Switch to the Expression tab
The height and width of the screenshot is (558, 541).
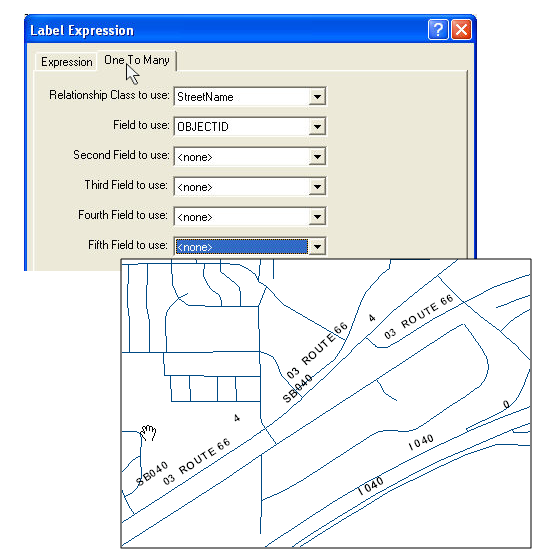tap(67, 62)
